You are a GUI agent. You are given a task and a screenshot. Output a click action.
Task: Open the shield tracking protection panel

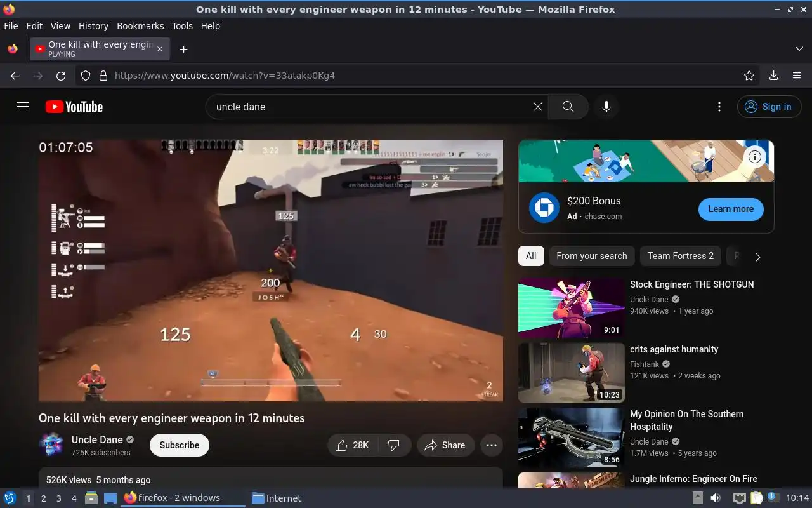(x=86, y=76)
